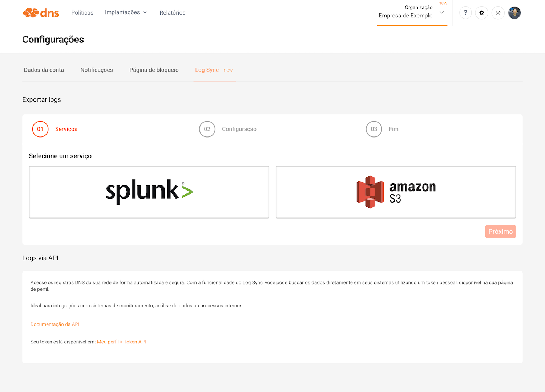Image resolution: width=545 pixels, height=392 pixels.
Task: Click the DNS logo in header
Action: click(41, 13)
